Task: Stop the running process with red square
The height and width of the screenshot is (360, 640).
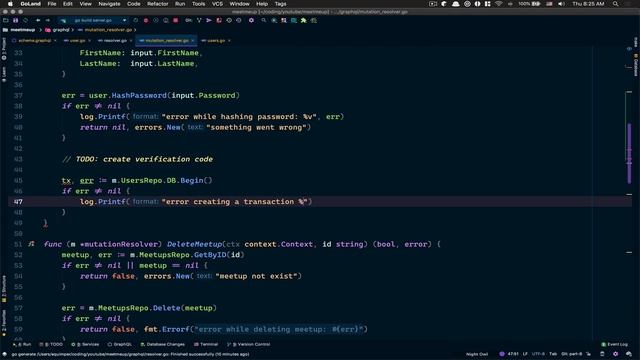Action: tap(176, 20)
